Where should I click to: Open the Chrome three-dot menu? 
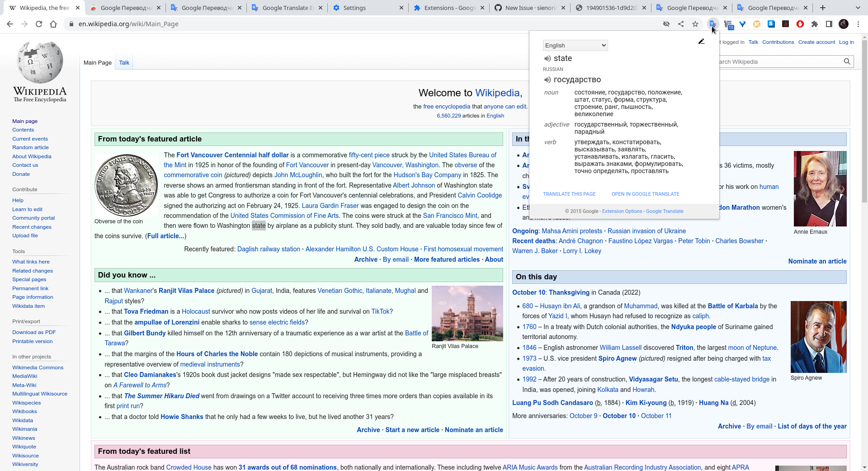point(858,24)
